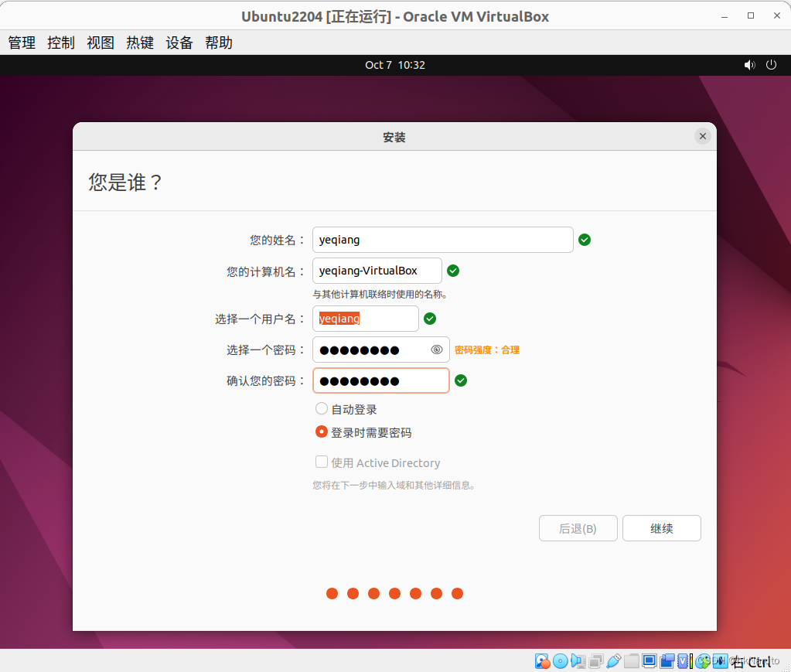Click the optical disc drive status icon

(561, 661)
